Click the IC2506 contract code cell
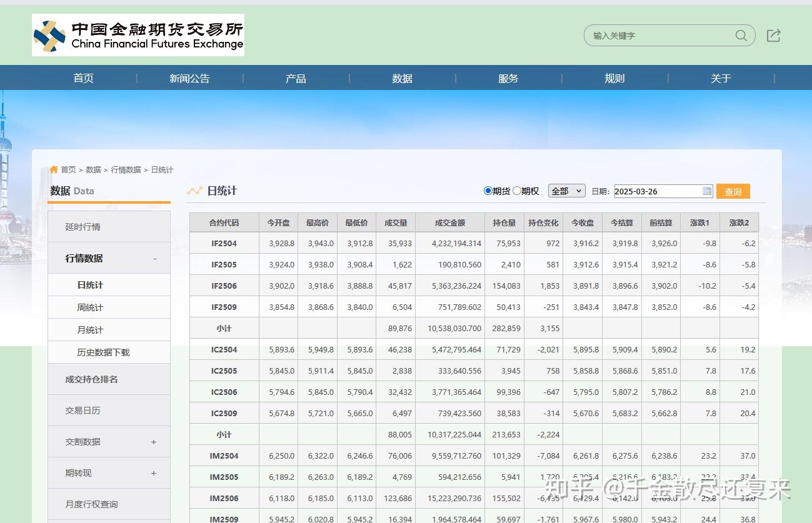 point(224,392)
